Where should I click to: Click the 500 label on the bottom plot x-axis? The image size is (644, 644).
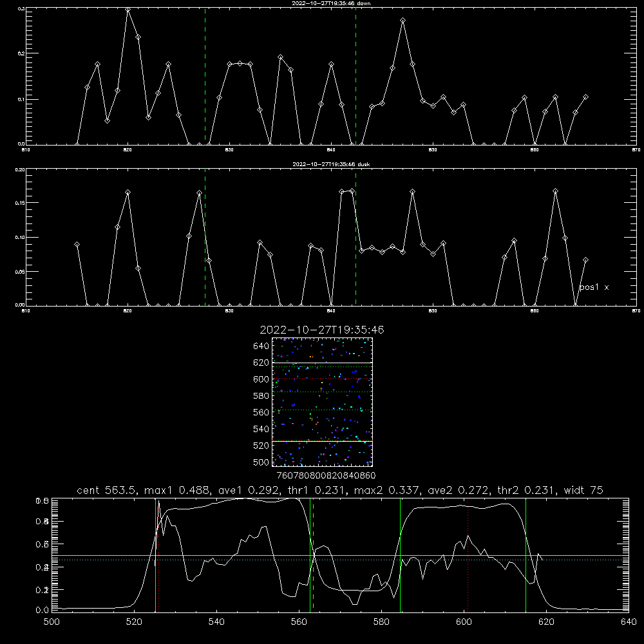(52, 622)
